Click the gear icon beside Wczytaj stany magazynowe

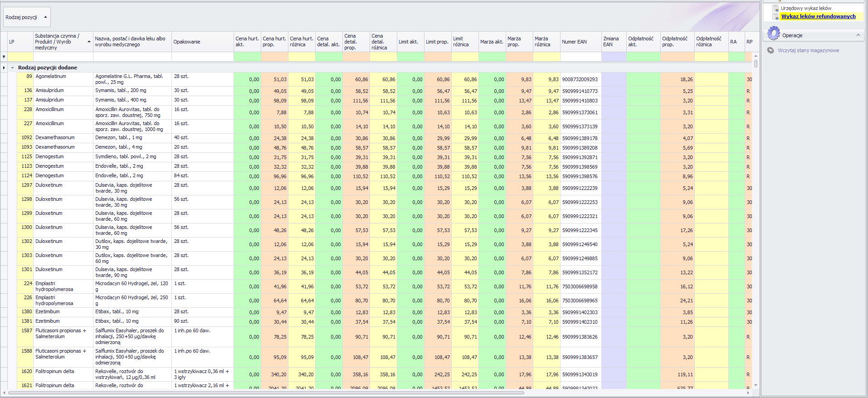click(x=770, y=50)
